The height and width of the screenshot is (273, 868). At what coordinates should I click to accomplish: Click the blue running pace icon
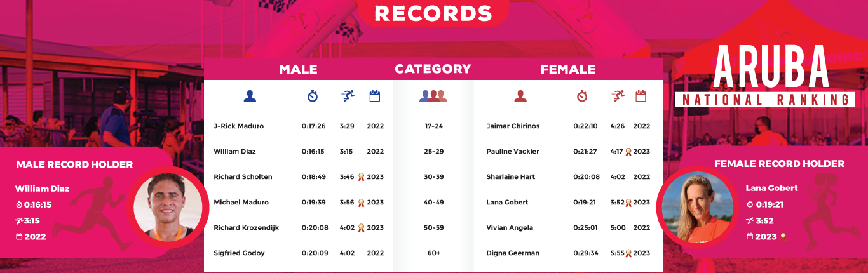coord(347,96)
